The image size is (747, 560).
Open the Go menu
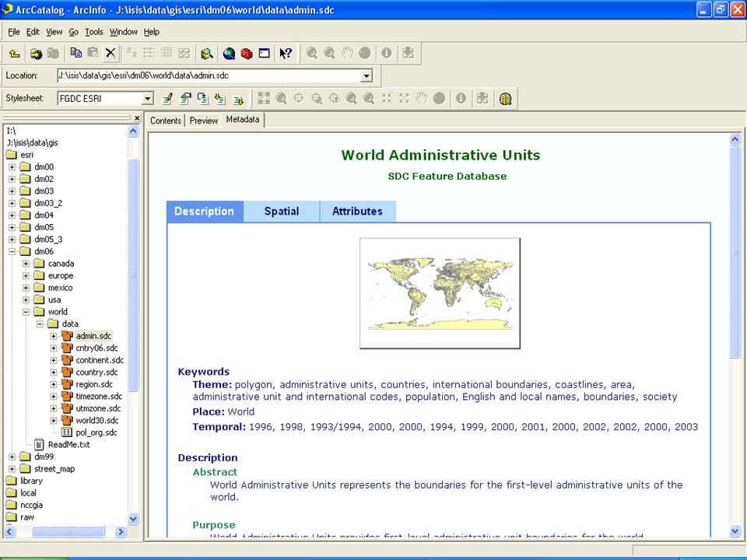(73, 32)
